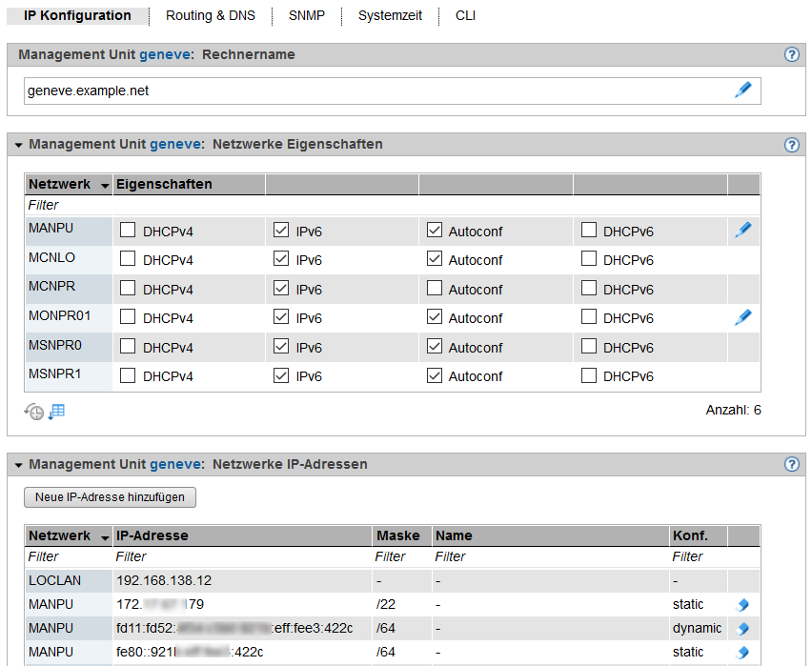Collapse the Netzwerke Eigenschaften section
The height and width of the screenshot is (666, 812).
(x=18, y=145)
